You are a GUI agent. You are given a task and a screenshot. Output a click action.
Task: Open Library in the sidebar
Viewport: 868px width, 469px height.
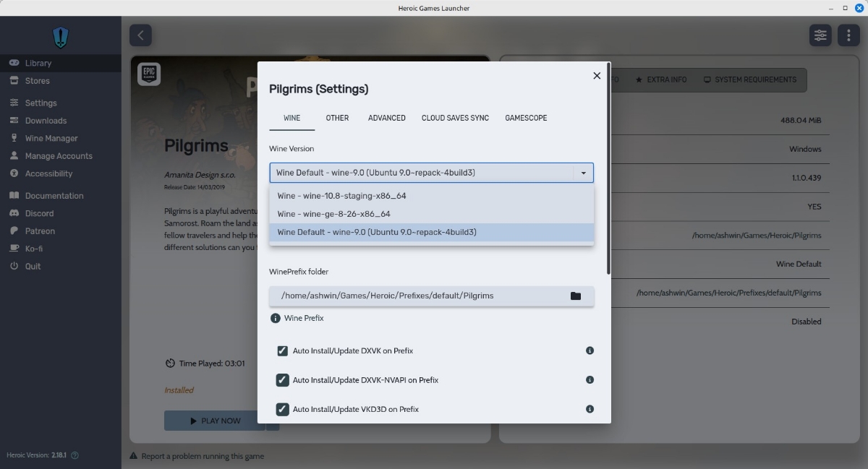click(x=61, y=63)
